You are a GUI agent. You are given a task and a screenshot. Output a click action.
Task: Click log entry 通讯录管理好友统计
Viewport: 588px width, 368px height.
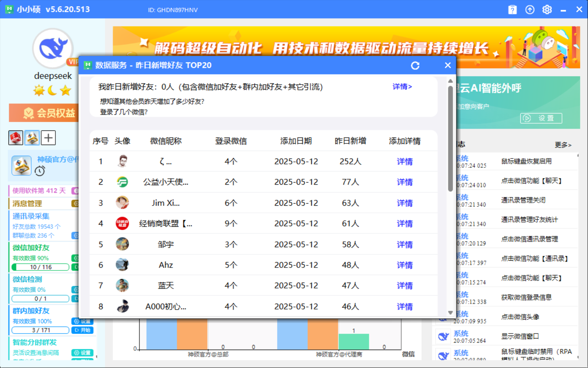click(530, 220)
